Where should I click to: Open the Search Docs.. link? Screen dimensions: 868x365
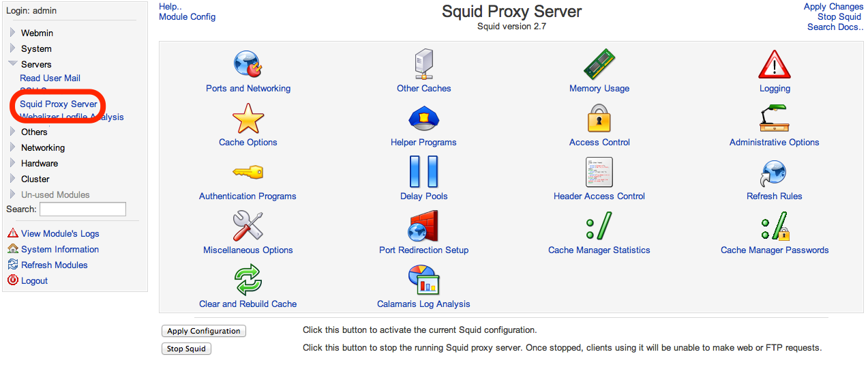point(835,27)
